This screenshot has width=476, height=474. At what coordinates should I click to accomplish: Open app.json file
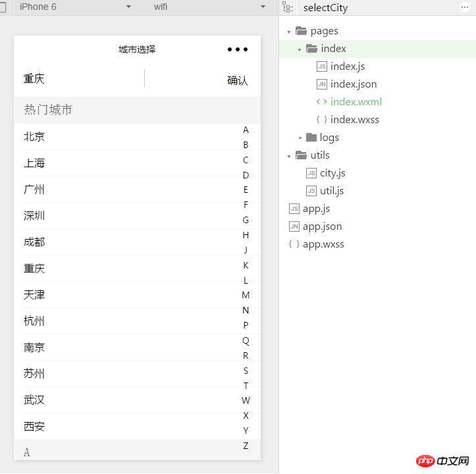[x=322, y=226]
